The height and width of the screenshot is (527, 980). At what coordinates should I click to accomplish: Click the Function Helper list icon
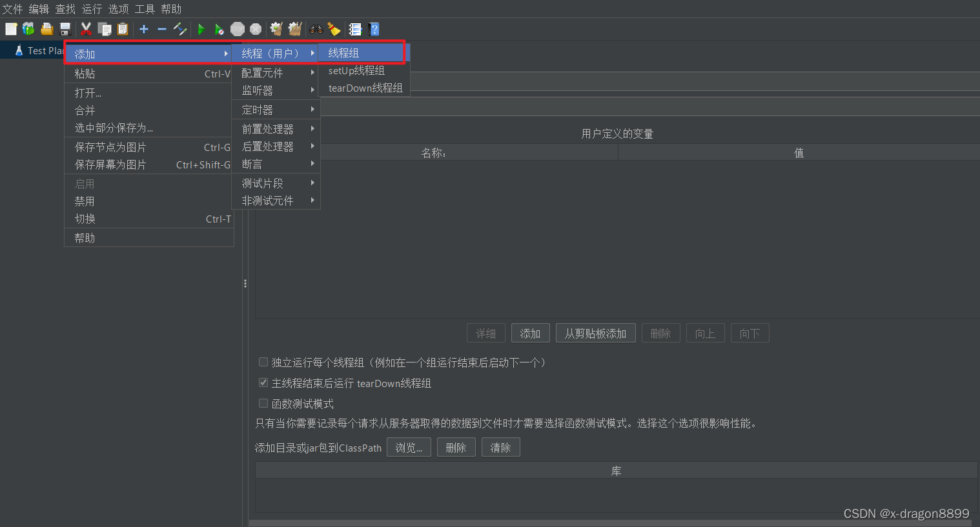tap(355, 29)
